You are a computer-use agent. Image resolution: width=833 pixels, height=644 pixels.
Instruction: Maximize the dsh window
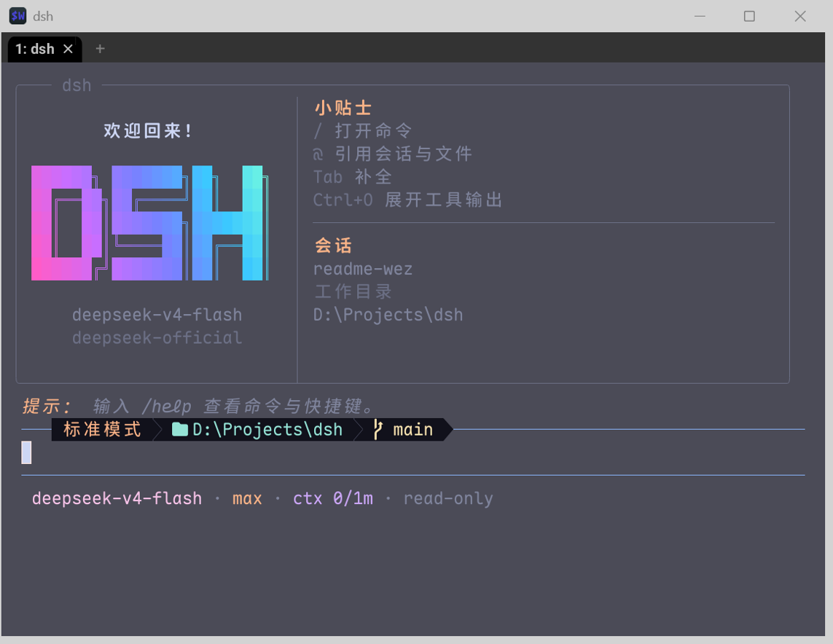749,17
